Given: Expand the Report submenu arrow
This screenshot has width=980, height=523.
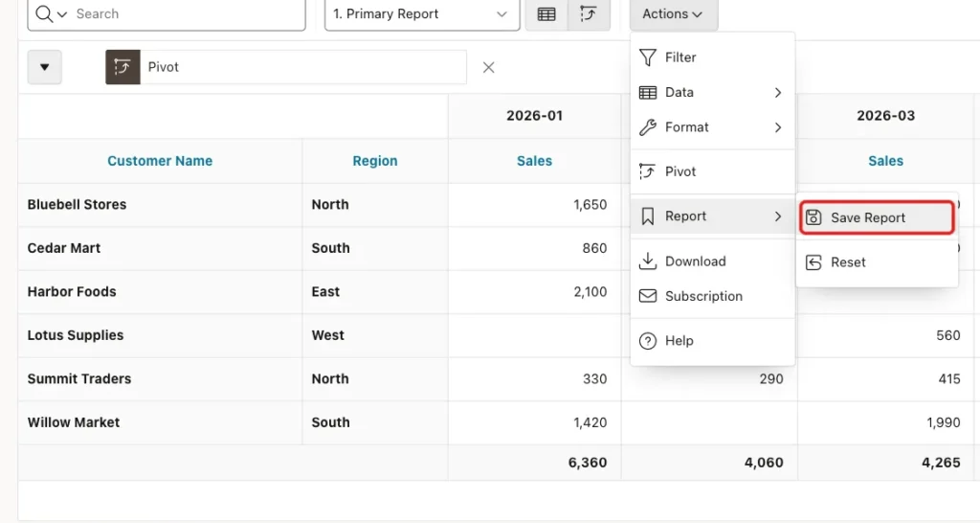Looking at the screenshot, I should (777, 216).
